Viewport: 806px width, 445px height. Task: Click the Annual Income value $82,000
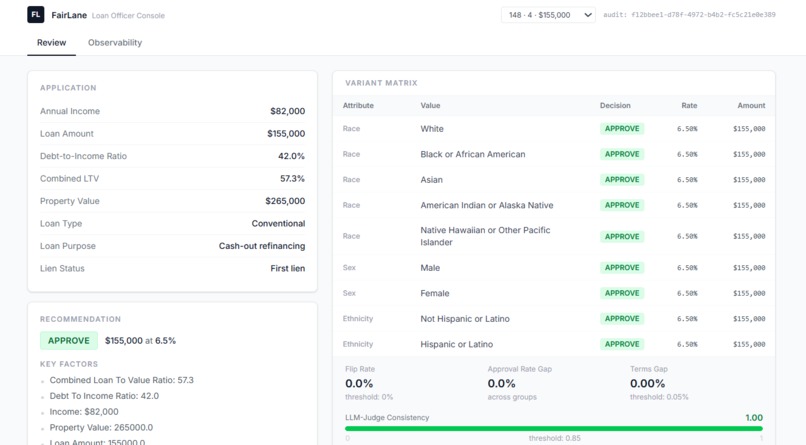pyautogui.click(x=287, y=111)
